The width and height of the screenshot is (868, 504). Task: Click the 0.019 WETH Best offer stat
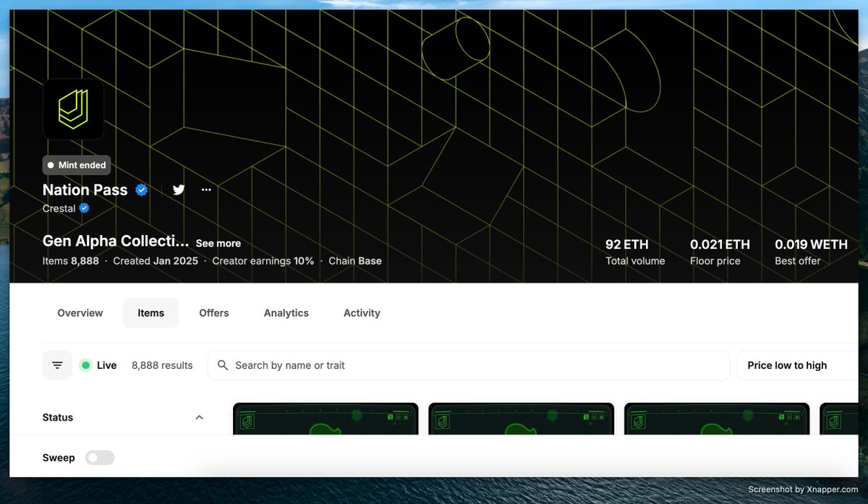pos(811,252)
